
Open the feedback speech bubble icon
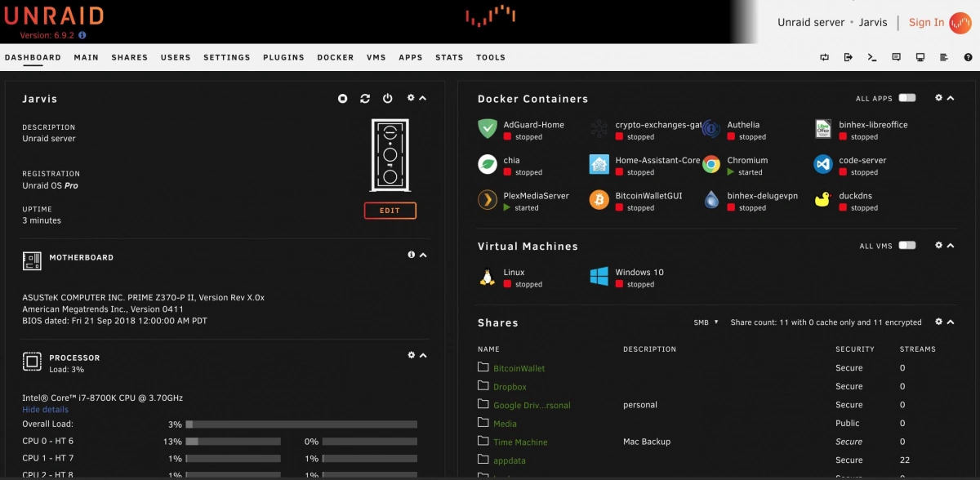point(897,57)
